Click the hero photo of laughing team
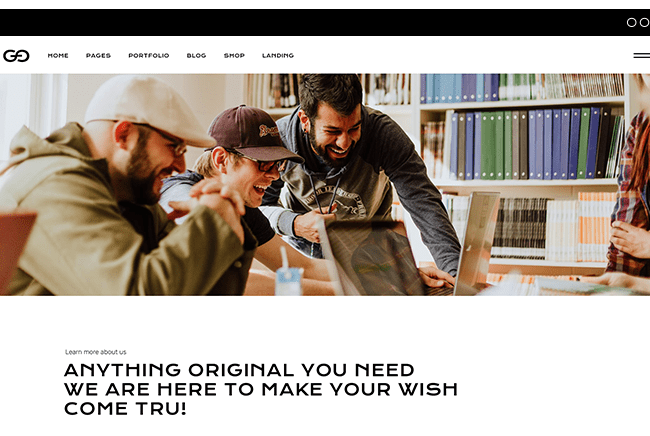The width and height of the screenshot is (650, 436). point(325,184)
